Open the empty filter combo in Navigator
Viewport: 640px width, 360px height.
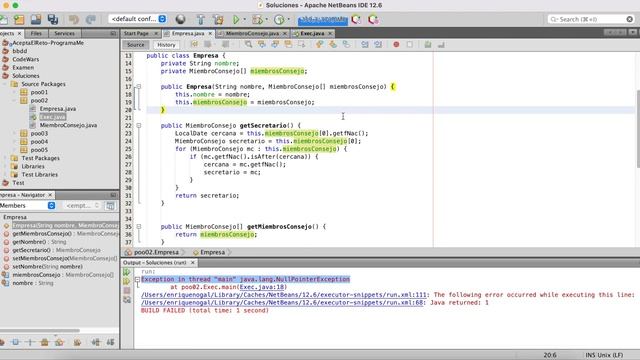click(82, 205)
